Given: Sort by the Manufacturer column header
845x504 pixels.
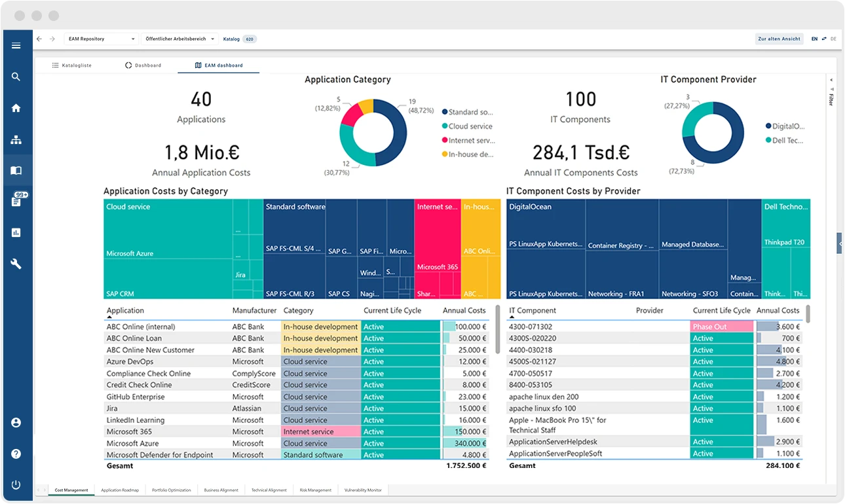Looking at the screenshot, I should tap(254, 311).
